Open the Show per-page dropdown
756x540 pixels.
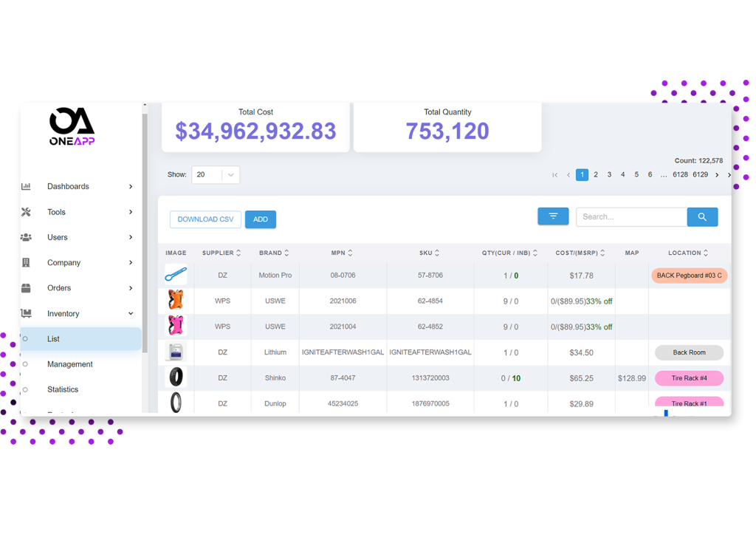coord(216,174)
